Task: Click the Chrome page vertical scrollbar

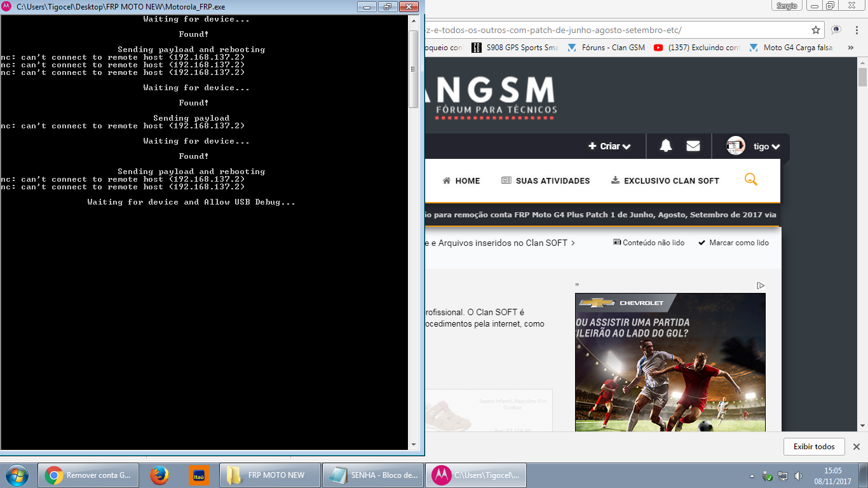Action: tap(862, 77)
